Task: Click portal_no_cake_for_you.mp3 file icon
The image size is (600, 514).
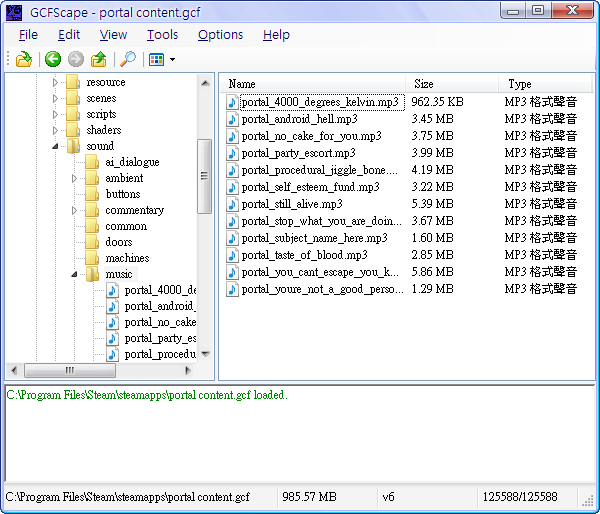Action: (x=232, y=136)
